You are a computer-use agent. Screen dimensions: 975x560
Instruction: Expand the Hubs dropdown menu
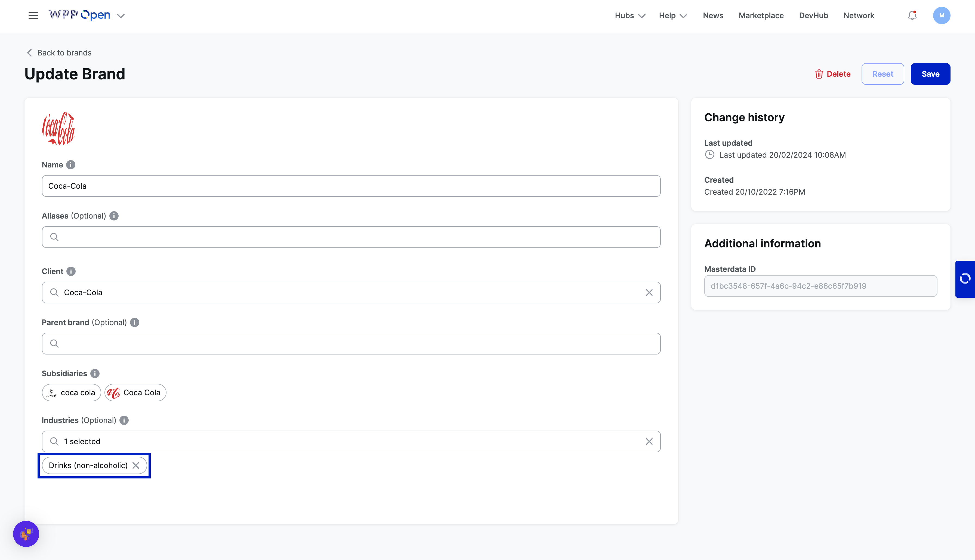point(630,15)
